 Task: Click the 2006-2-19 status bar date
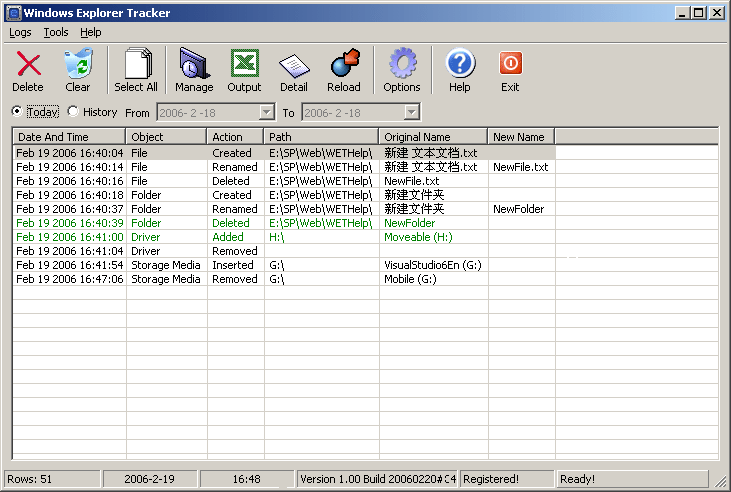tap(149, 479)
